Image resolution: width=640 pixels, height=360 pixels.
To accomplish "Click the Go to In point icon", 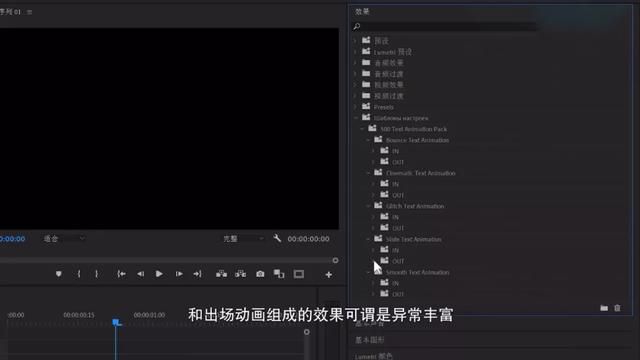I will [x=121, y=274].
